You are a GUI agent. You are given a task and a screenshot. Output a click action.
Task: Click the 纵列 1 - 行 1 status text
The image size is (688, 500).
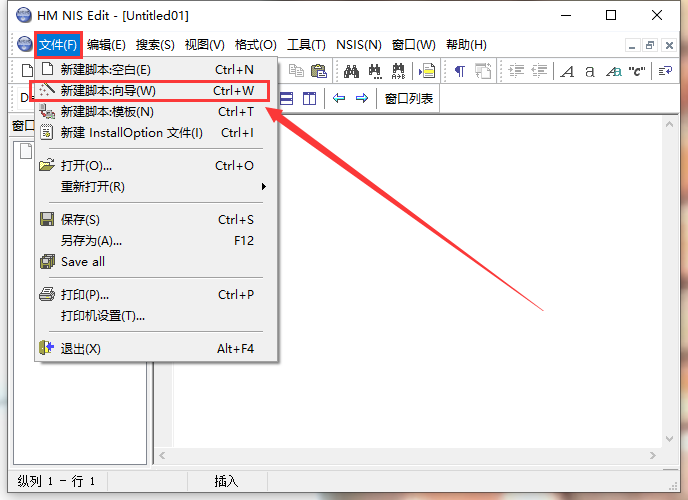point(56,481)
